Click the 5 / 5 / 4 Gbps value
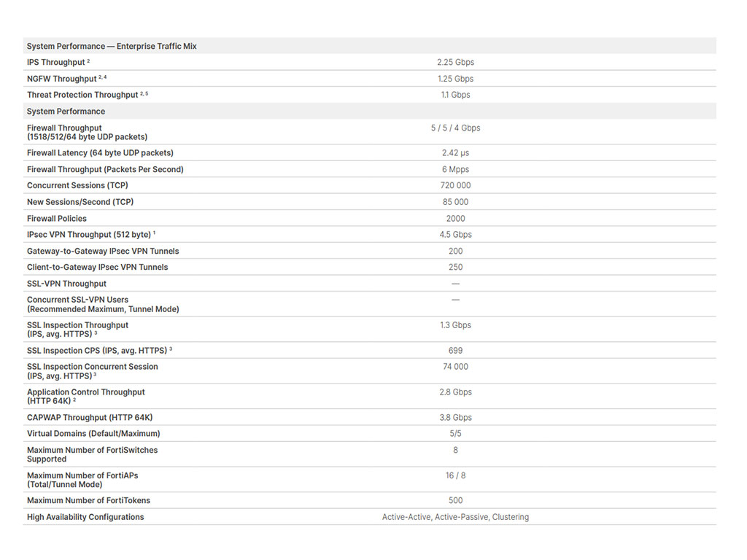The image size is (747, 560). [x=455, y=128]
